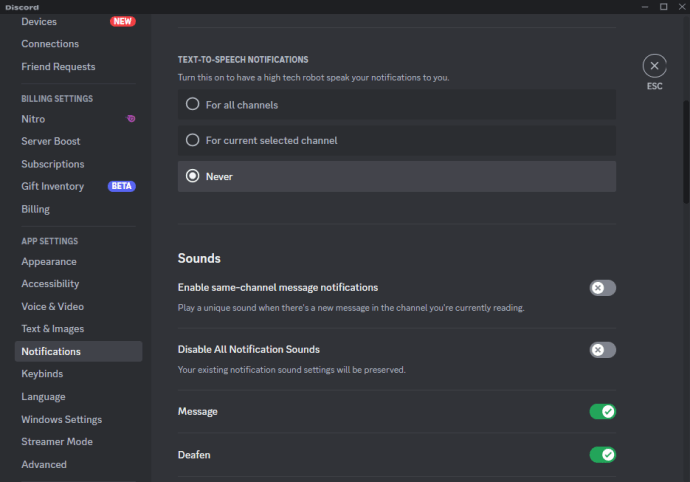Select the For all channels radio button
Viewport: 690px width, 482px height.
192,104
